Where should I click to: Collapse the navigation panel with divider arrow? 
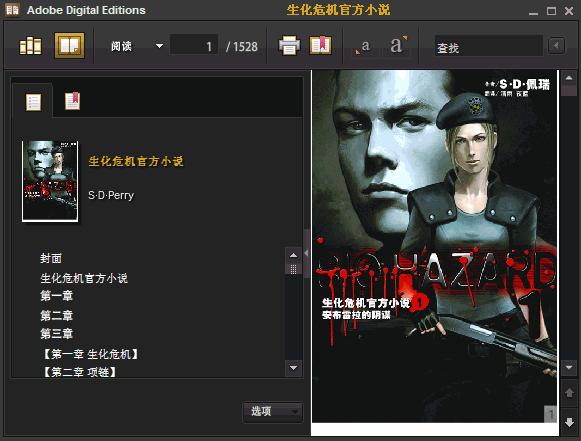pyautogui.click(x=306, y=253)
